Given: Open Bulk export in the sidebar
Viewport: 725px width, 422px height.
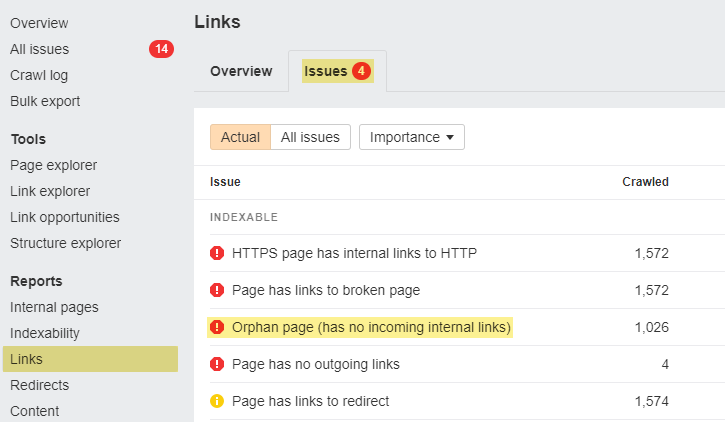Looking at the screenshot, I should (x=45, y=101).
